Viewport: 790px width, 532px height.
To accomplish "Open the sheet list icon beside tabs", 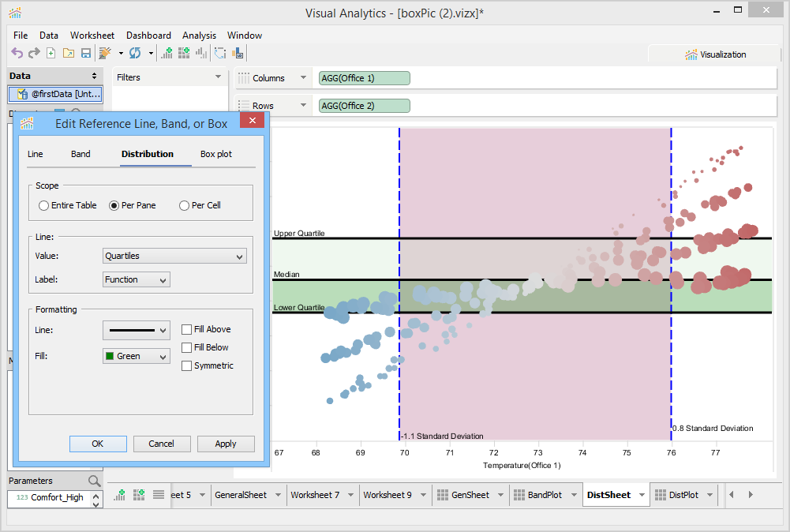I will pos(159,495).
